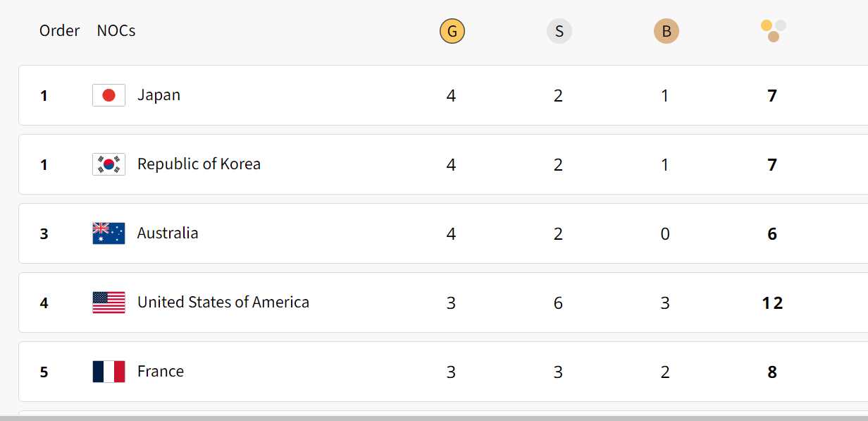
Task: Click the Republic of Korea flag
Action: click(108, 164)
